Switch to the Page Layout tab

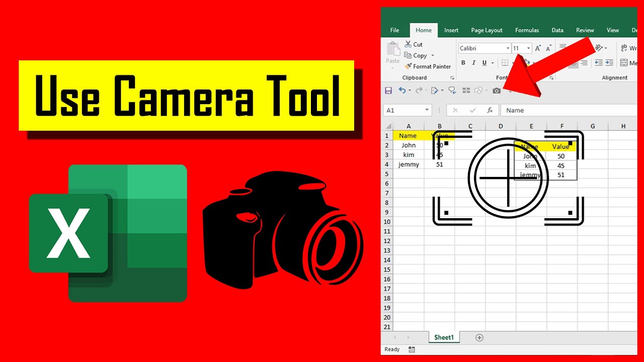(487, 30)
